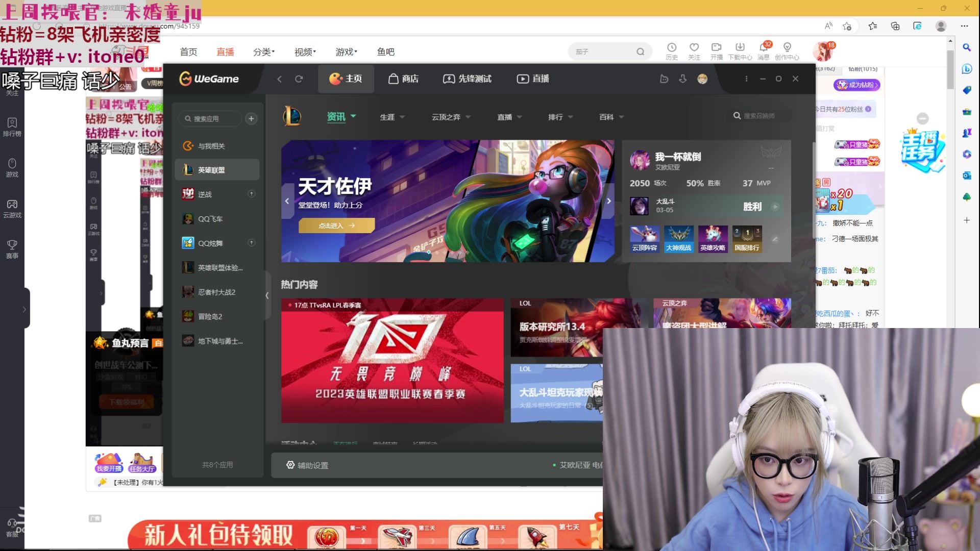
Task: Open 英雄联盟 in the WeGame sidebar
Action: click(212, 169)
